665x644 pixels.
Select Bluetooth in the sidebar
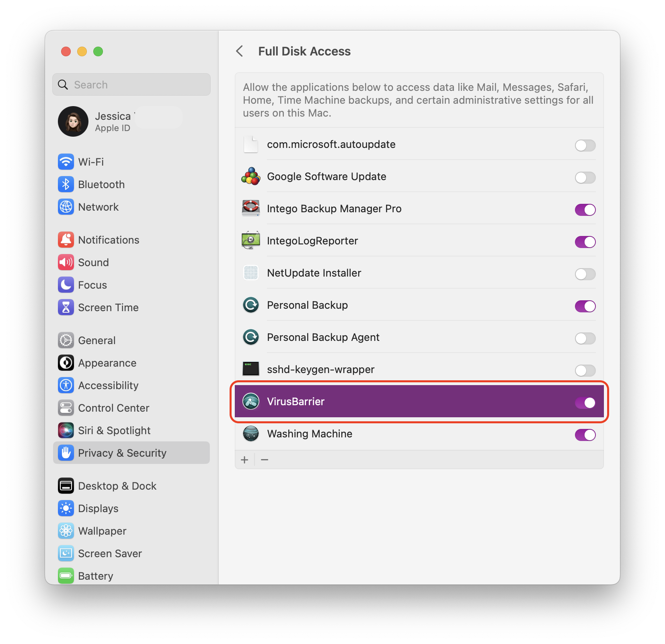pyautogui.click(x=131, y=185)
